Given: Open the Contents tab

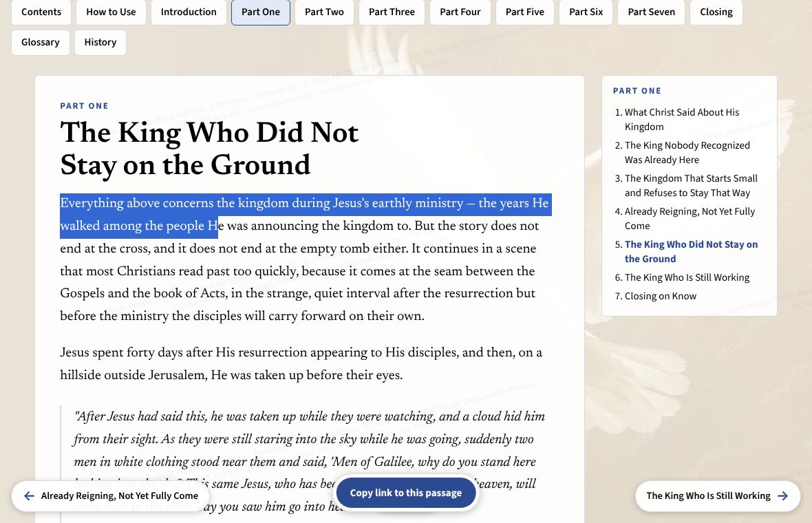Looking at the screenshot, I should (x=41, y=12).
